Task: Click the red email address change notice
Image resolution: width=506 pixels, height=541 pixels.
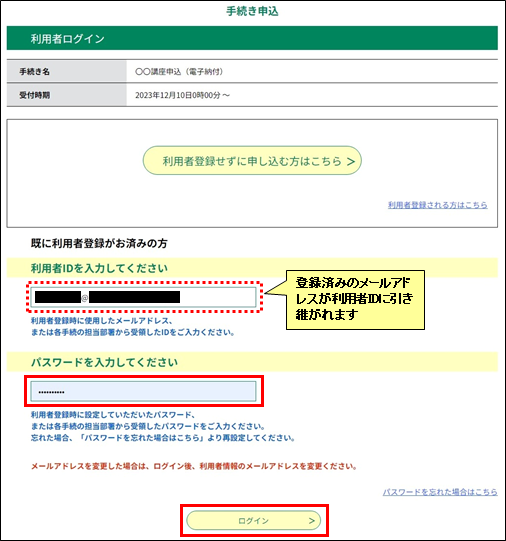Action: [194, 466]
